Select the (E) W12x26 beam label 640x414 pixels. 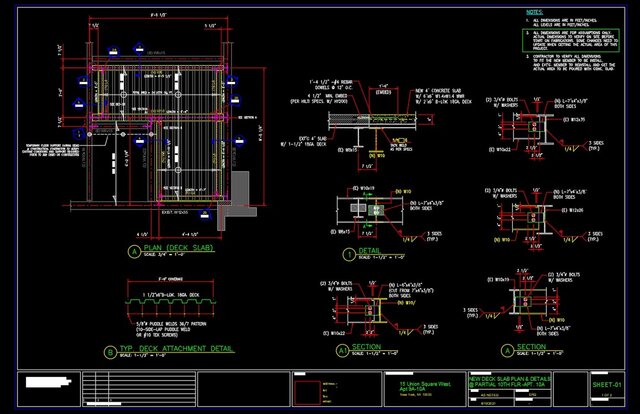572,210
